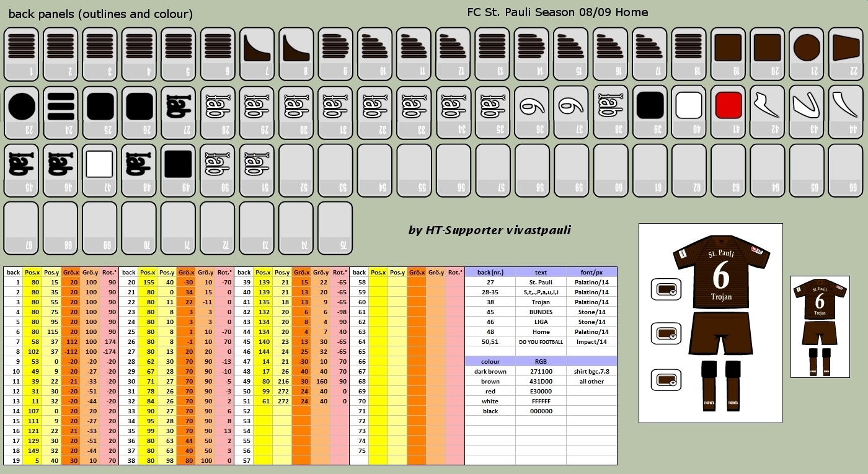Click the white rounded square panel 40
The width and height of the screenshot is (868, 474).
pos(689,112)
